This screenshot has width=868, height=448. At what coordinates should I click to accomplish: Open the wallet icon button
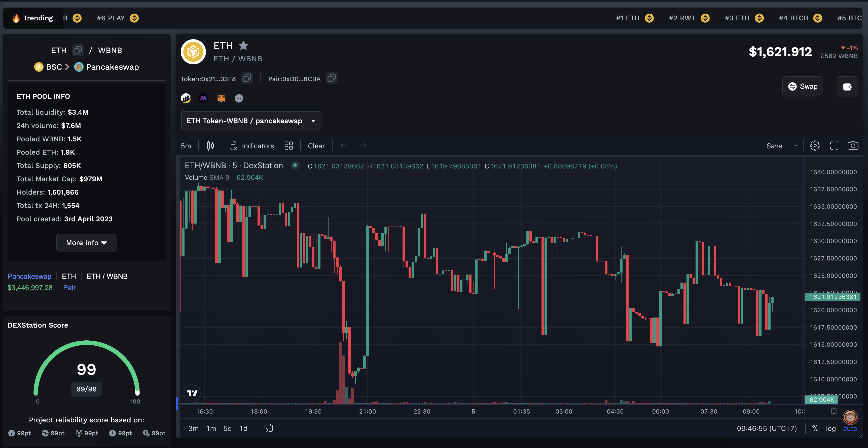tap(847, 87)
